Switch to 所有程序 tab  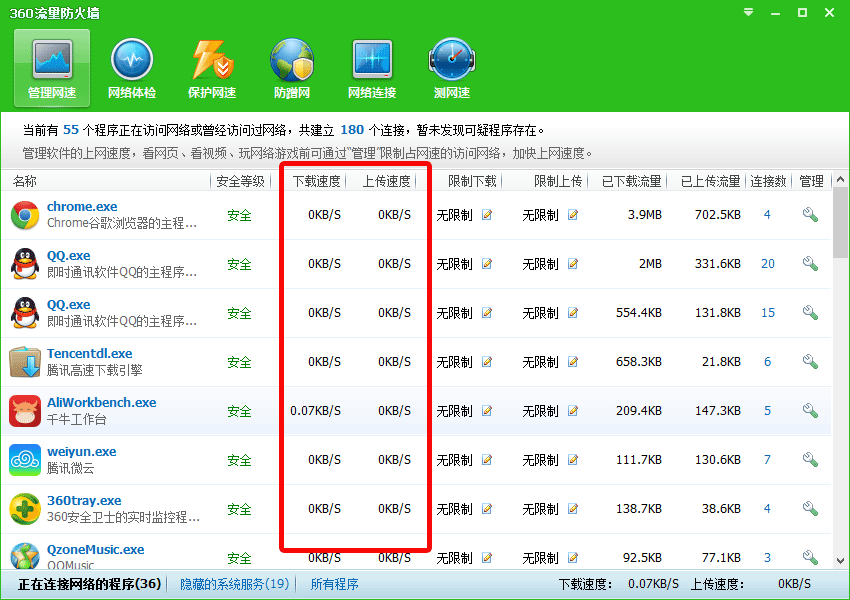[334, 584]
